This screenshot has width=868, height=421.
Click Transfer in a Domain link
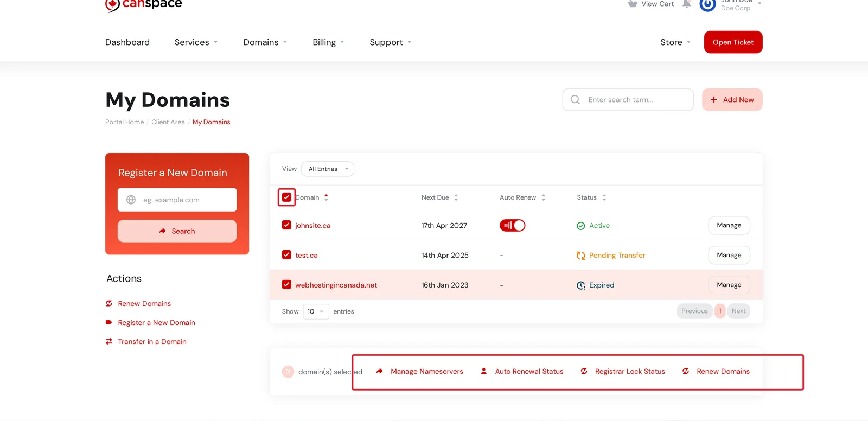[152, 342]
